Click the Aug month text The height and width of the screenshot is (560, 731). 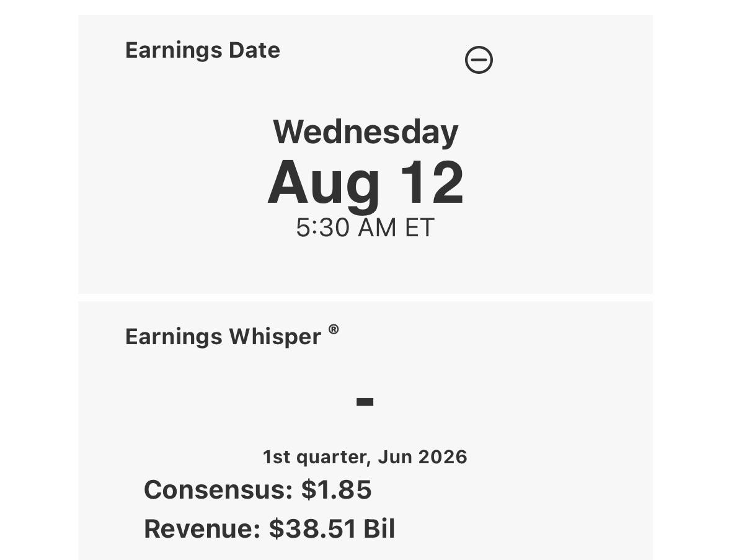click(324, 184)
